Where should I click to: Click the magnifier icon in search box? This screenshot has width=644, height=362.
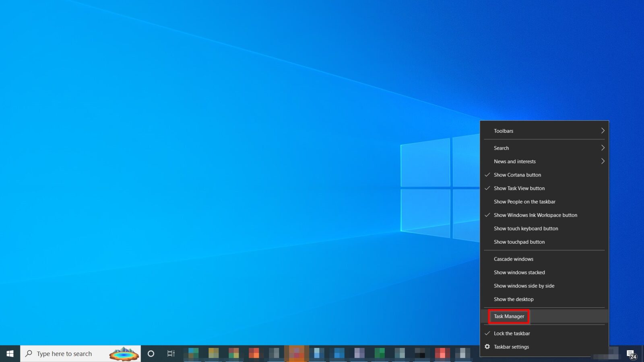pos(29,354)
